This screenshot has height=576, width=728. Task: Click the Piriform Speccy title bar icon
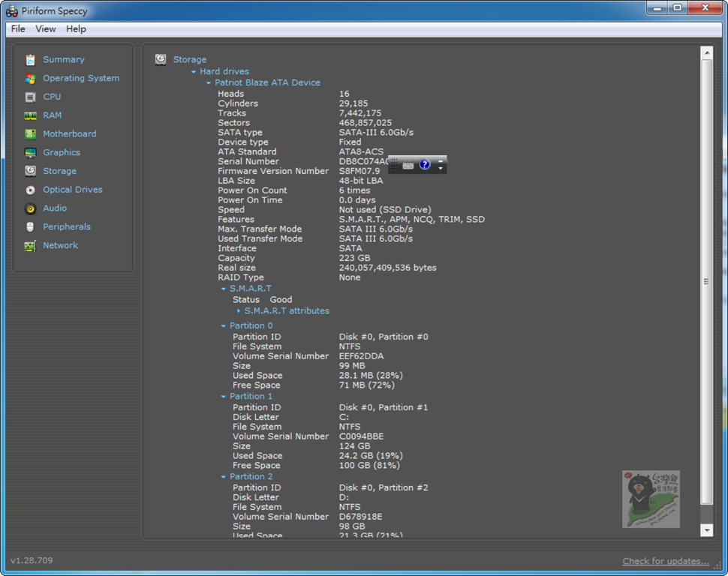(x=11, y=10)
